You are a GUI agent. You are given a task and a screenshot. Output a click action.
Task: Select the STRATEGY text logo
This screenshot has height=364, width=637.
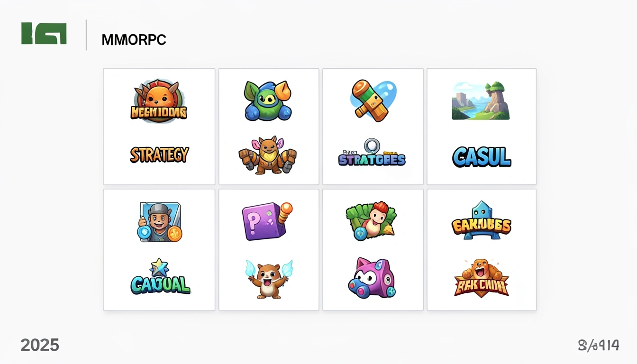(x=159, y=155)
